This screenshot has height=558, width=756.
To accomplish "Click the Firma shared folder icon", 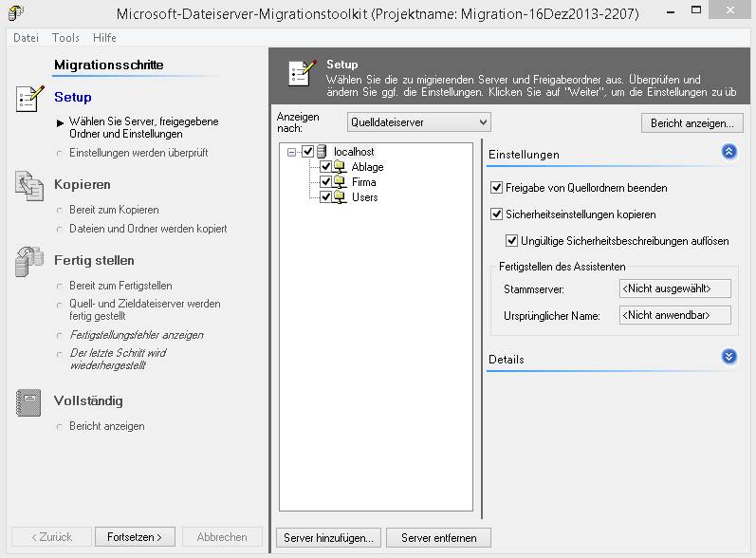I will pyautogui.click(x=340, y=182).
